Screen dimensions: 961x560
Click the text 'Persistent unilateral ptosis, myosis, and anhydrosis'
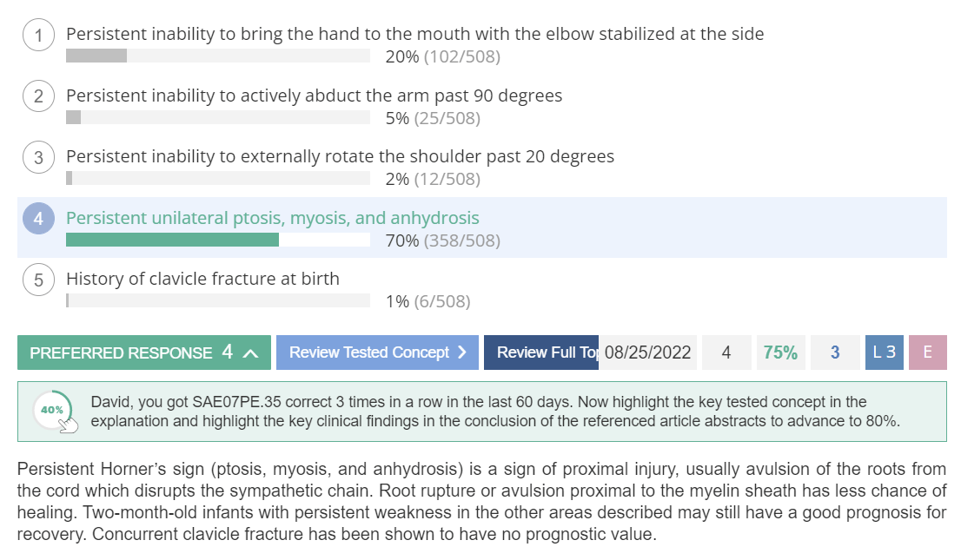point(273,218)
